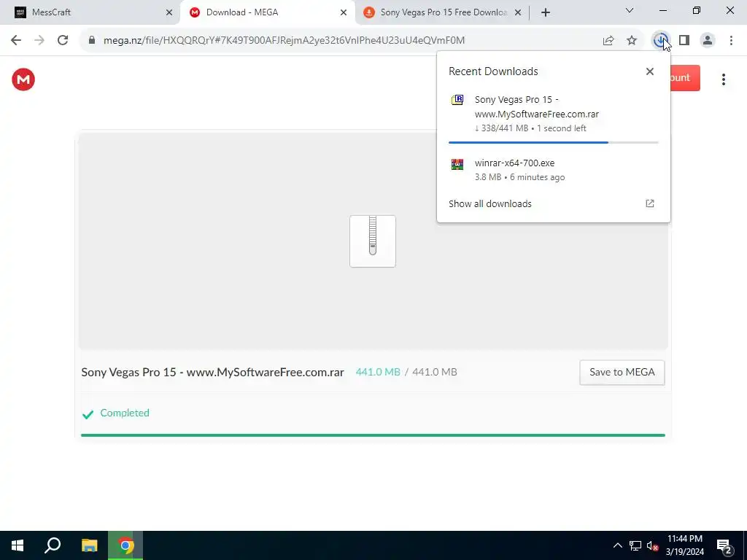The height and width of the screenshot is (560, 747).
Task: Open a new browser tab
Action: tap(546, 12)
